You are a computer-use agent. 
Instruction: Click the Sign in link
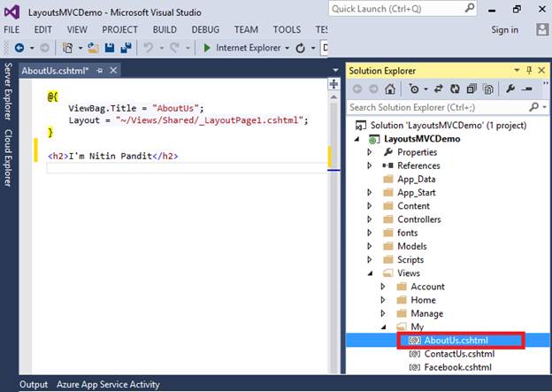click(504, 29)
